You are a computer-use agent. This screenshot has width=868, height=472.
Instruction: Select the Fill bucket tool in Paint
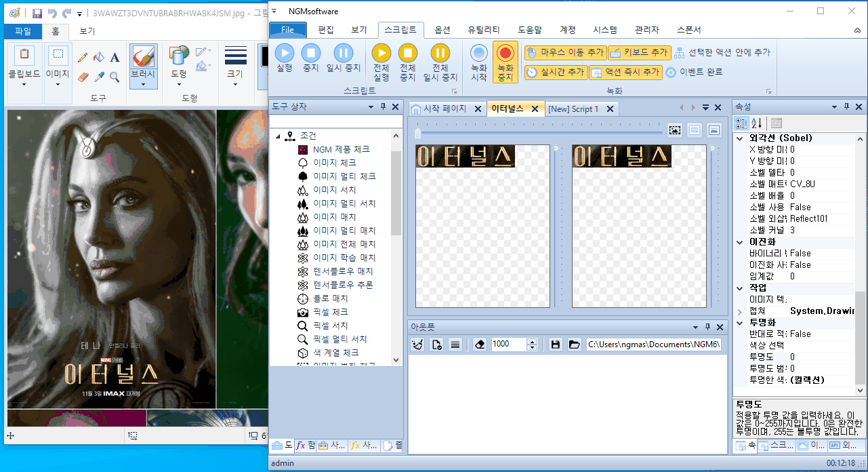coord(99,58)
